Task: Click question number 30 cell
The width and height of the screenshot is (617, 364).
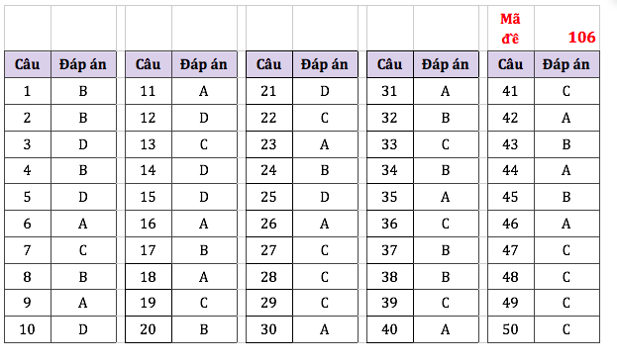Action: click(269, 329)
